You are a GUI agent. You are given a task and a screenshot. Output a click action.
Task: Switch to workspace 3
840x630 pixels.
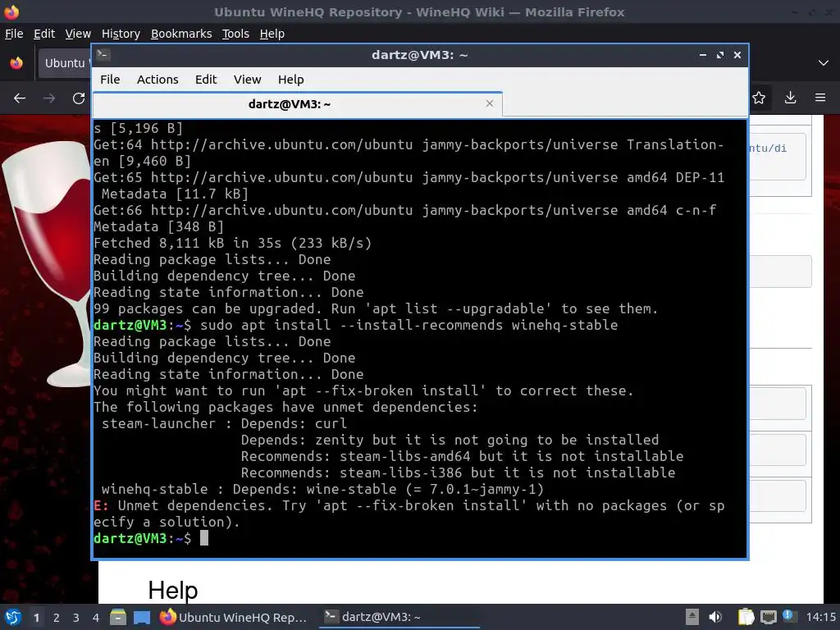click(76, 617)
